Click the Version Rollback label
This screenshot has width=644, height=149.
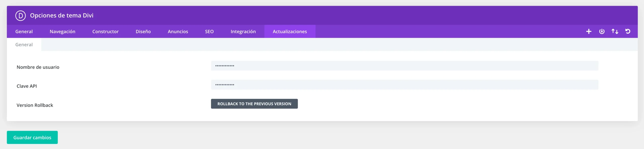click(35, 105)
